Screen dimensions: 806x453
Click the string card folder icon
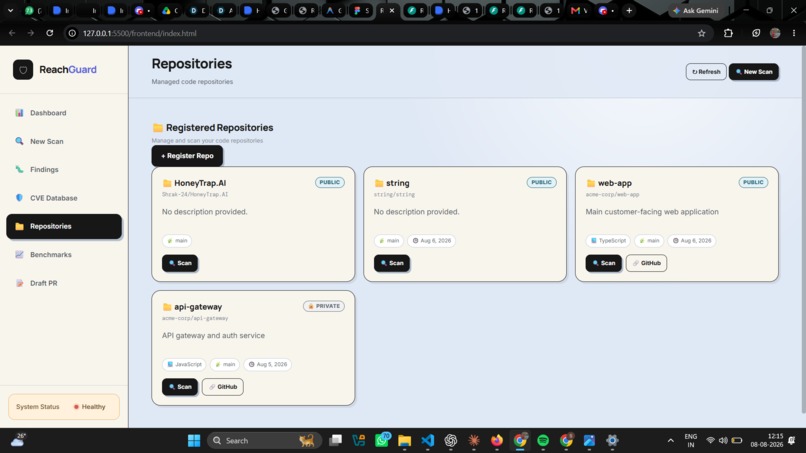(379, 183)
